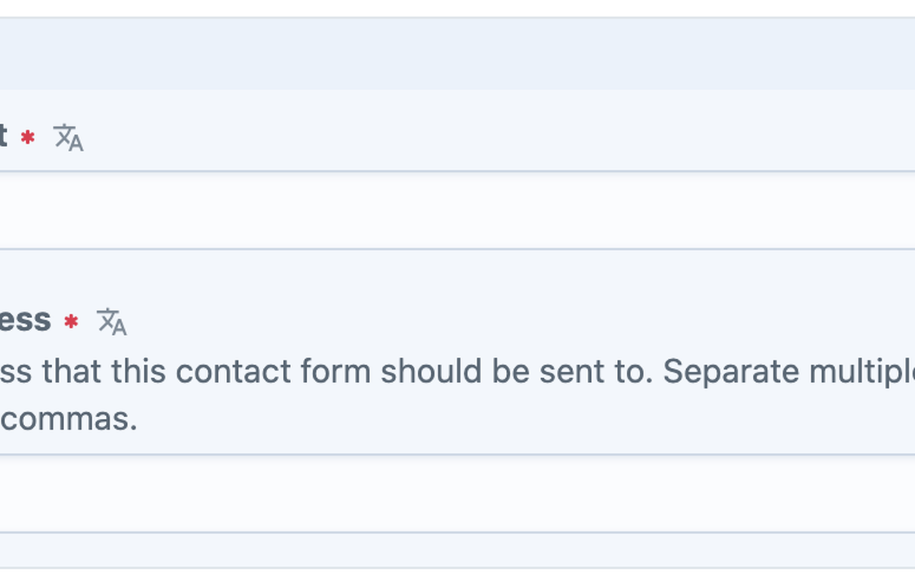Click the footer strip beneath the second input
This screenshot has width=915, height=588.
[x=457, y=550]
